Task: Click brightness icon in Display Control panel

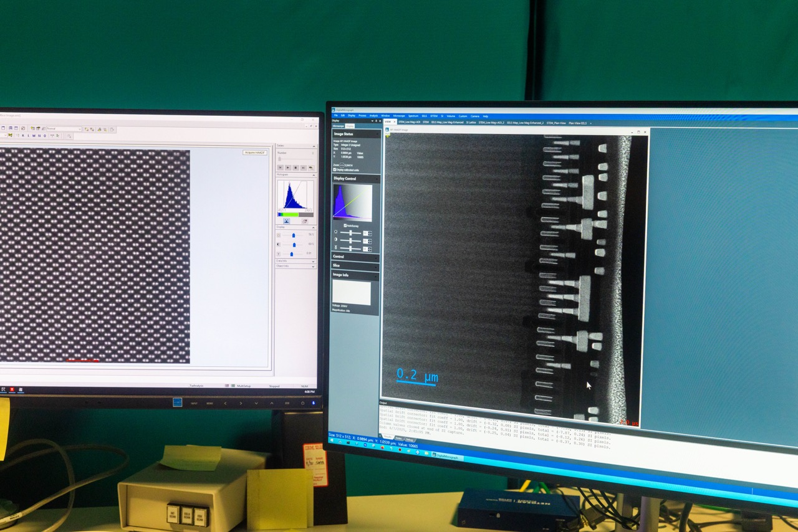Action: [x=336, y=232]
